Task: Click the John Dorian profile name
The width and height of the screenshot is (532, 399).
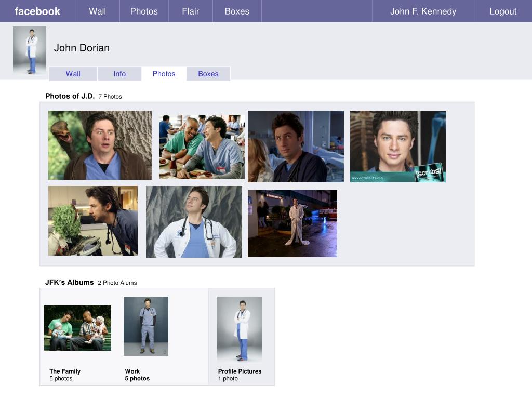Action: point(82,48)
